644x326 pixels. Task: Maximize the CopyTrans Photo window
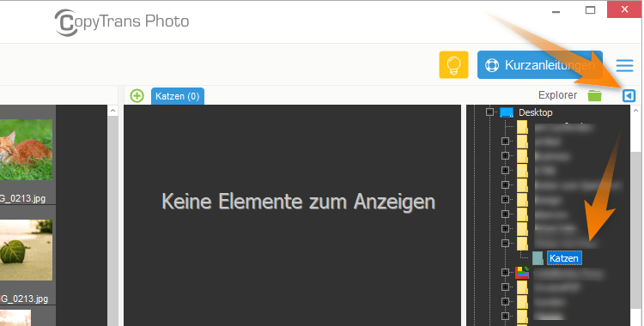(590, 9)
